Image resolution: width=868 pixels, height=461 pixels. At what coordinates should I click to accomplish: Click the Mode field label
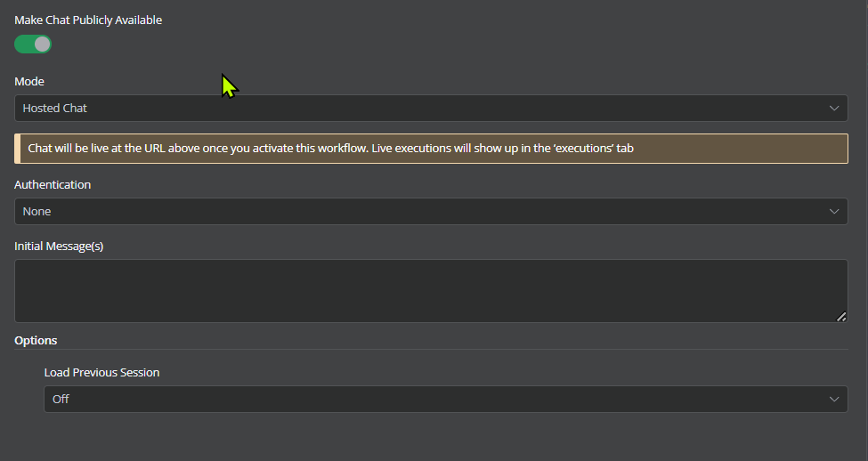[29, 81]
